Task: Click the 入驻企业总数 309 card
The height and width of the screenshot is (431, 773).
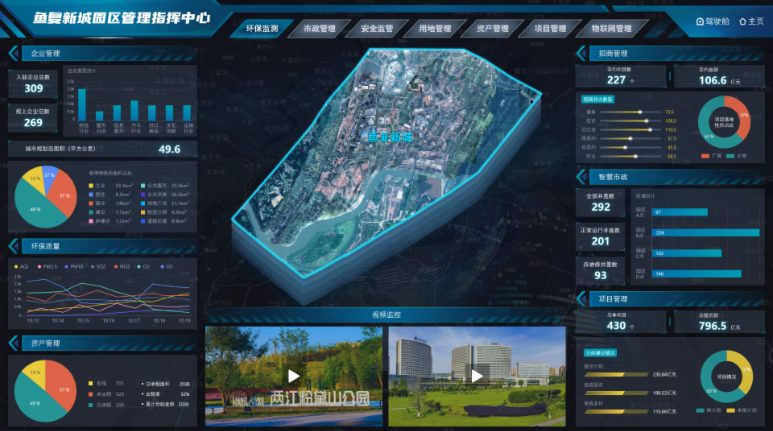Action: click(33, 84)
